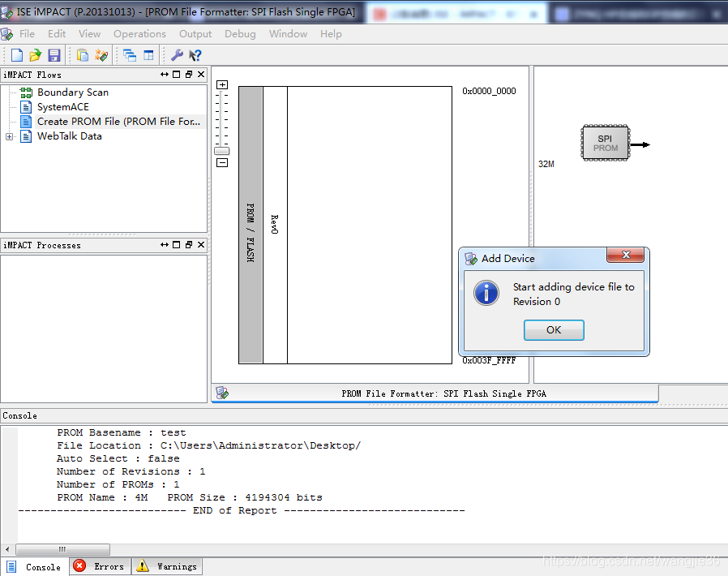This screenshot has height=576, width=728.
Task: Click the cascade windows toolbar icon
Action: point(130,55)
